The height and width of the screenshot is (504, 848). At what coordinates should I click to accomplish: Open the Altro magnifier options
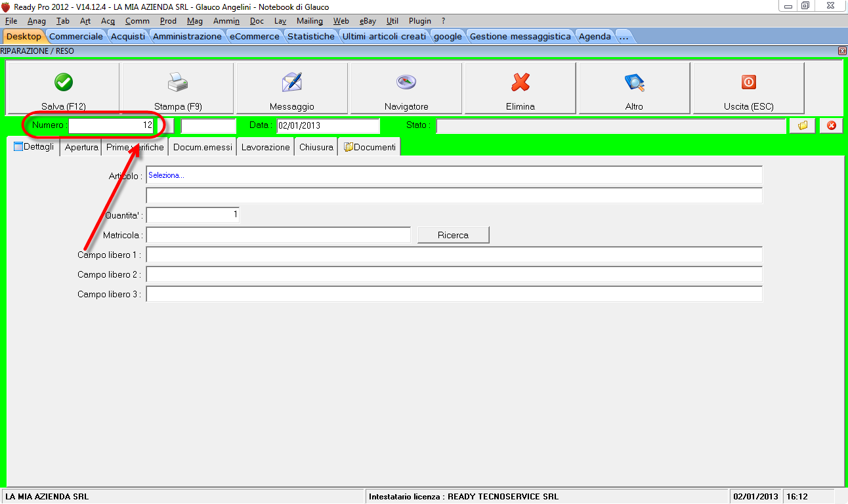click(635, 89)
